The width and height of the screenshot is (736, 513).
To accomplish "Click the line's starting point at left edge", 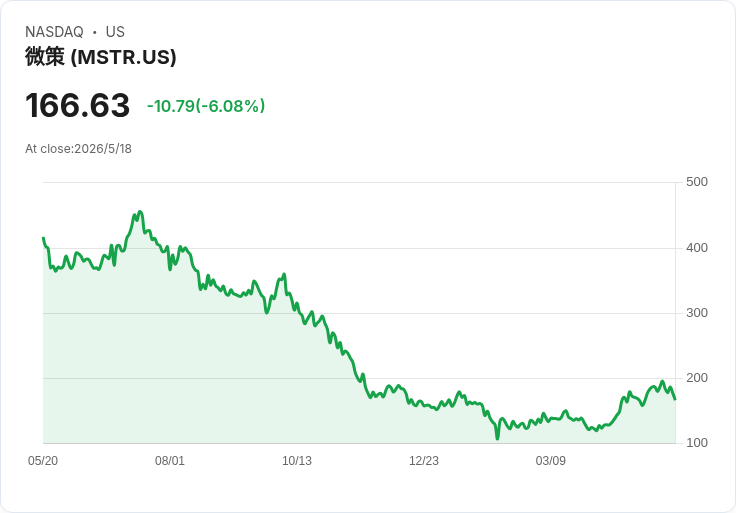I will click(44, 238).
